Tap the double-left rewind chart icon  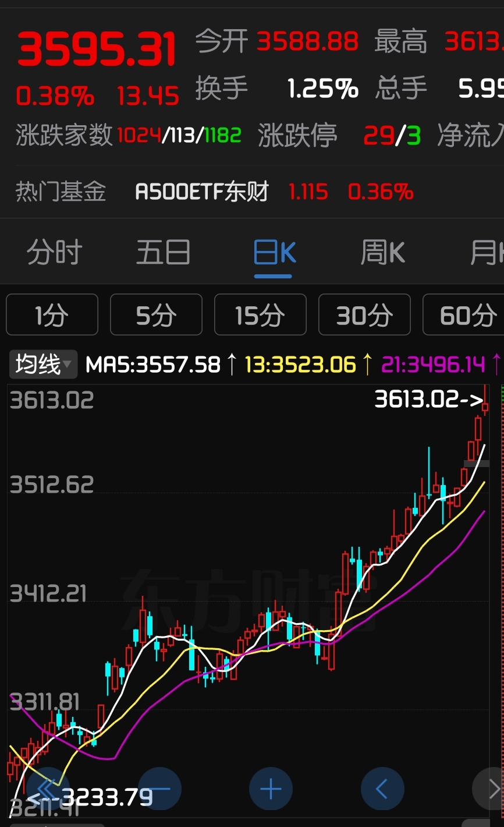click(x=48, y=789)
